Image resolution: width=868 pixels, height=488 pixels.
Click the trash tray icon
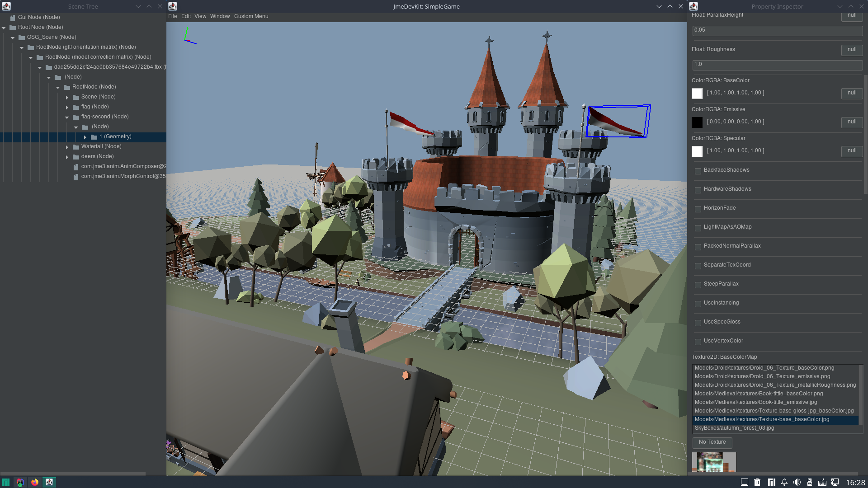(757, 482)
